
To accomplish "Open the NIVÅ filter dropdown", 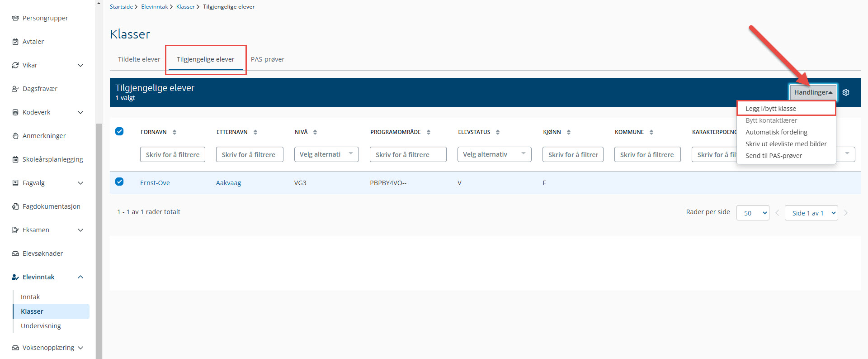I will [x=326, y=154].
